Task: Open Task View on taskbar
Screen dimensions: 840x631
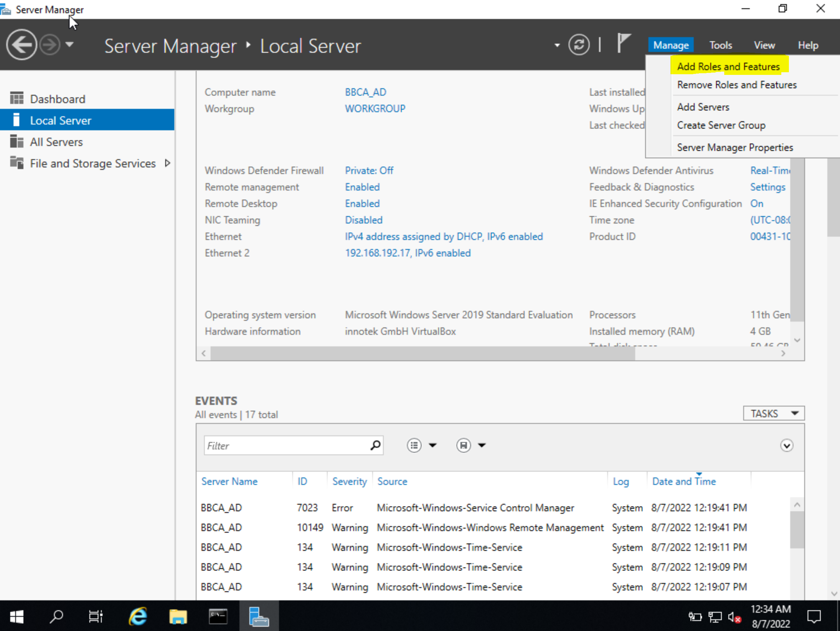Action: 96,616
